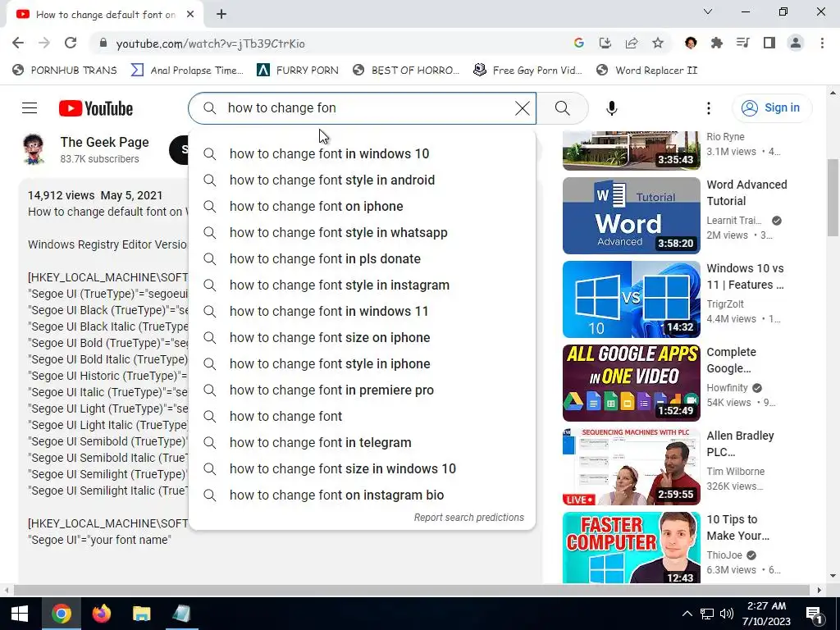Open Rio Ryne video thumbnail
The image size is (840, 630).
click(631, 151)
